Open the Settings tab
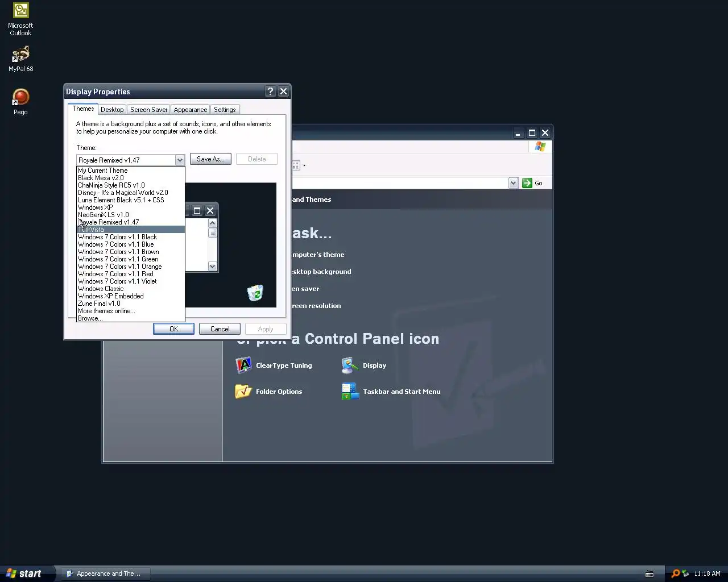 [x=225, y=110]
